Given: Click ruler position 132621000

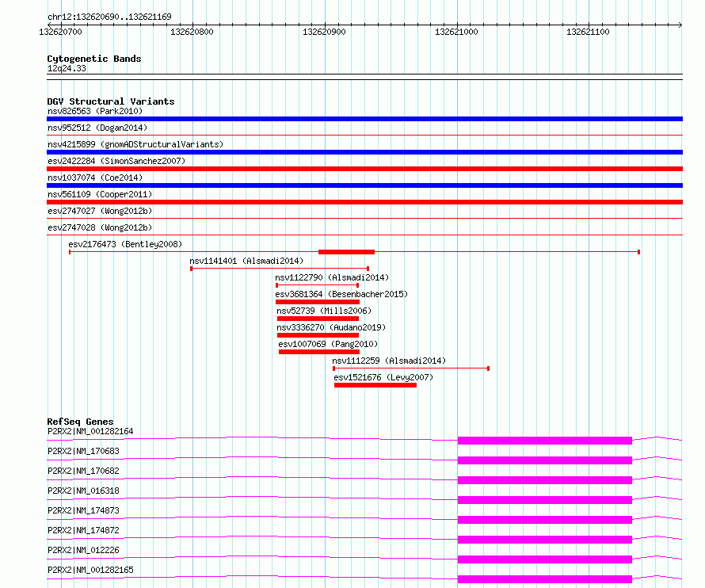Looking at the screenshot, I should (456, 32).
